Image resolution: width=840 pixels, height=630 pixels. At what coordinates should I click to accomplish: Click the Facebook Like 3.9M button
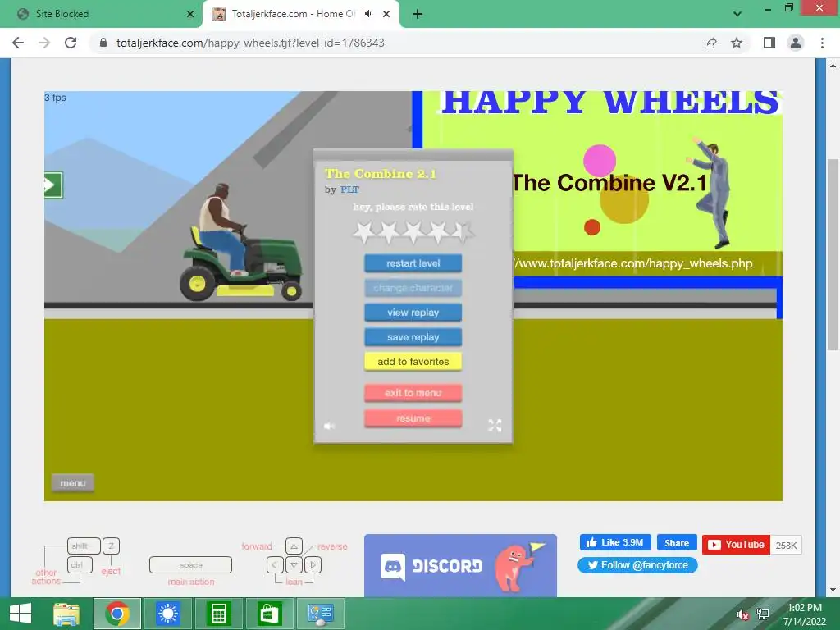(615, 543)
